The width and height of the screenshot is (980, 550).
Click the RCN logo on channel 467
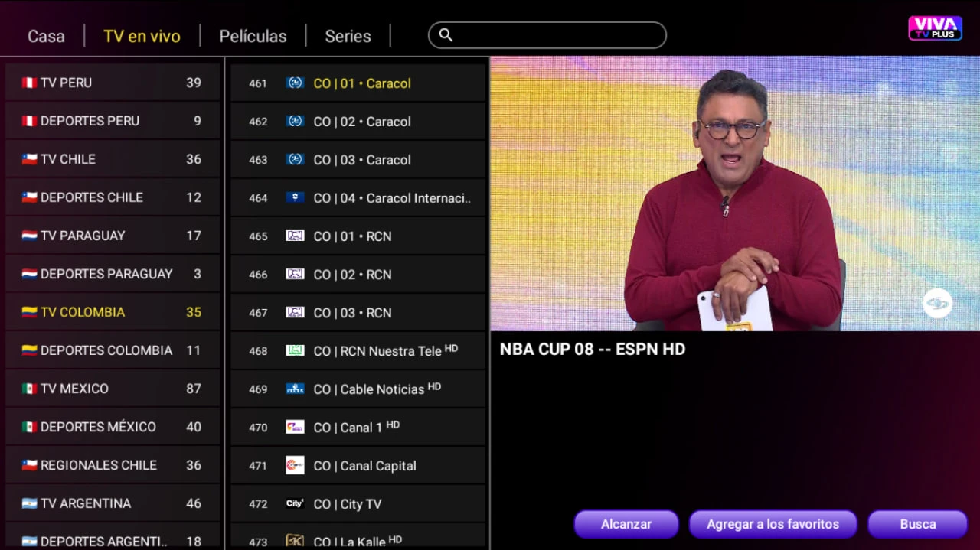coord(295,312)
